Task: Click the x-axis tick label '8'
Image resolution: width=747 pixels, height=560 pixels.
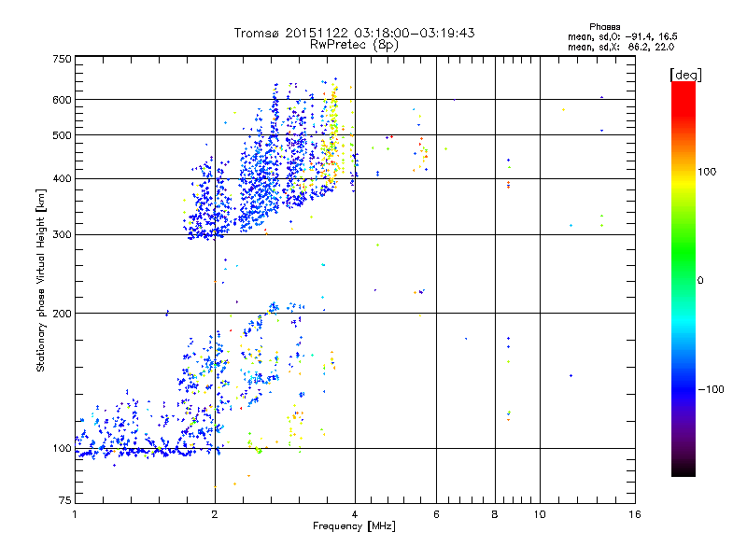Action: (x=495, y=514)
